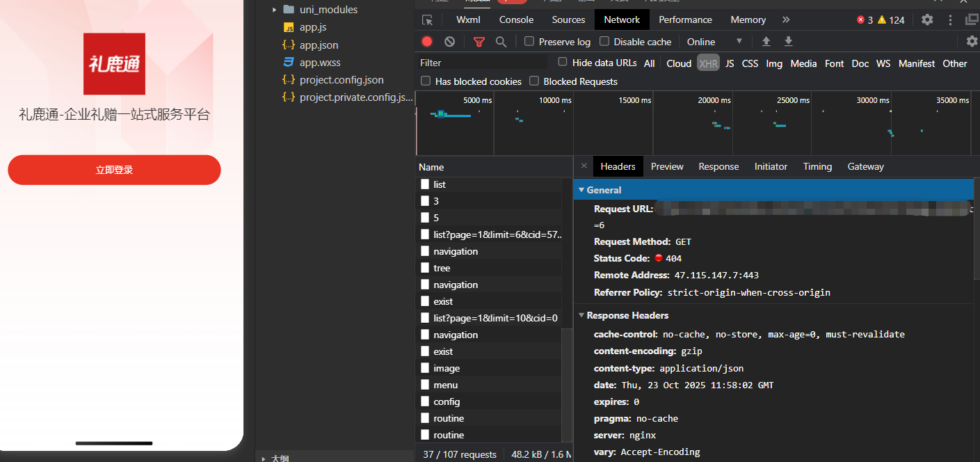Open the Online throttling dropdown
This screenshot has width=980, height=462.
[x=714, y=42]
